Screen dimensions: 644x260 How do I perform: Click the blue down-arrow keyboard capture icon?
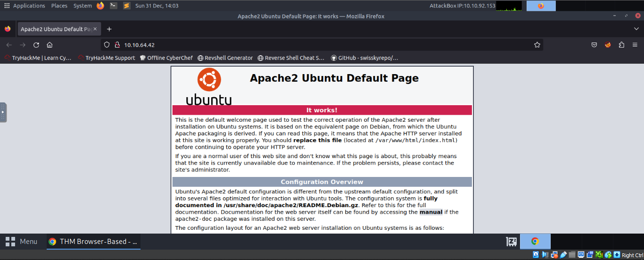(617, 255)
